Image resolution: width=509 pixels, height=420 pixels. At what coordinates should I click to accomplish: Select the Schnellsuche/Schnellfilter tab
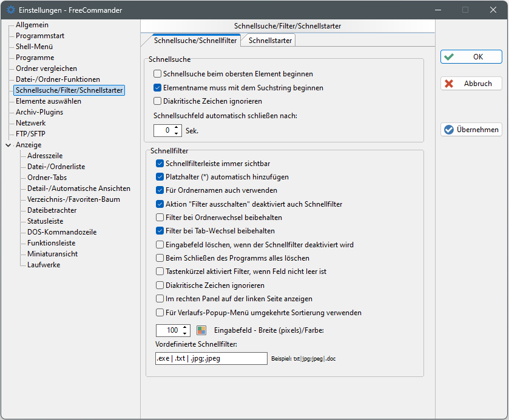(x=195, y=41)
